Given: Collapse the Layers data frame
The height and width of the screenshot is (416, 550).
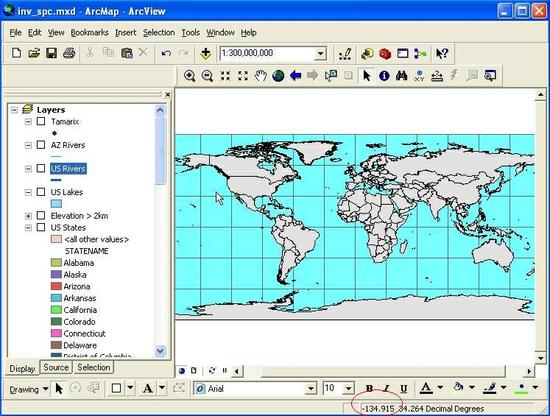Looking at the screenshot, I should pos(14,110).
